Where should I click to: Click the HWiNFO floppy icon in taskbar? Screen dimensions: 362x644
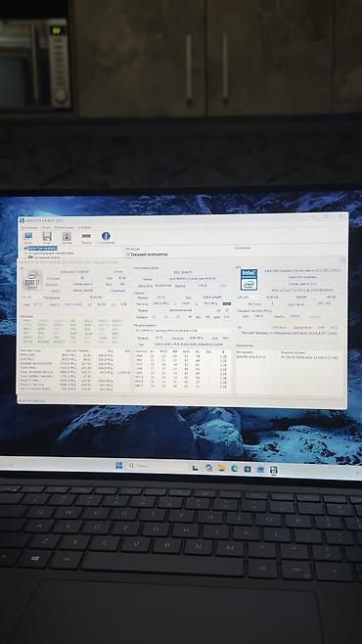274,470
